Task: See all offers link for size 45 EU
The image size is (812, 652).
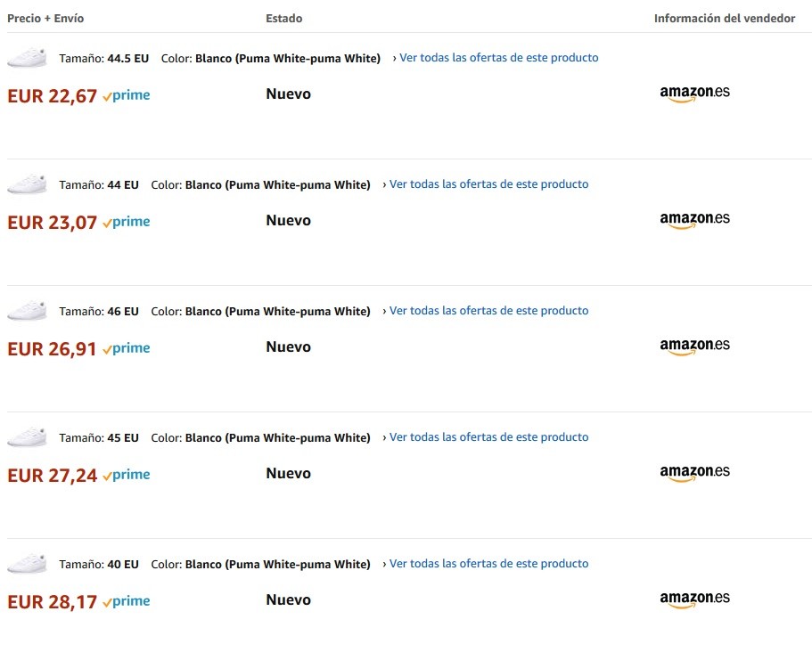Action: (x=488, y=437)
